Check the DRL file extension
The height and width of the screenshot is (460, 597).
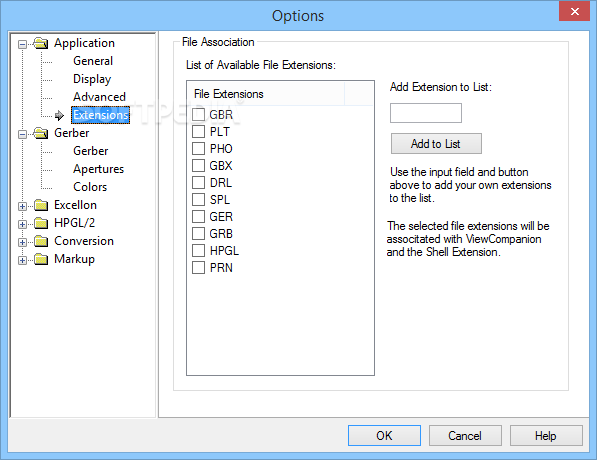pos(198,182)
